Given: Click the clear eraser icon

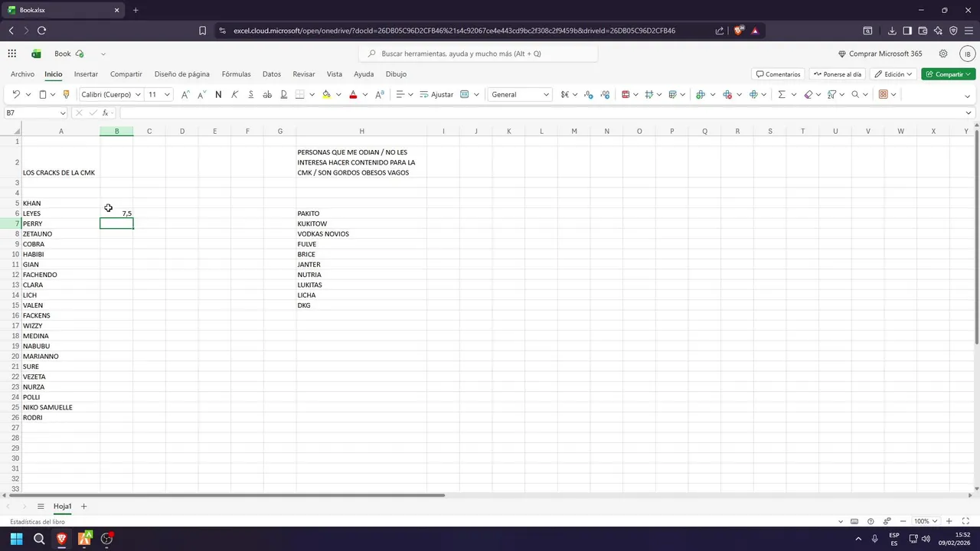Looking at the screenshot, I should (808, 94).
